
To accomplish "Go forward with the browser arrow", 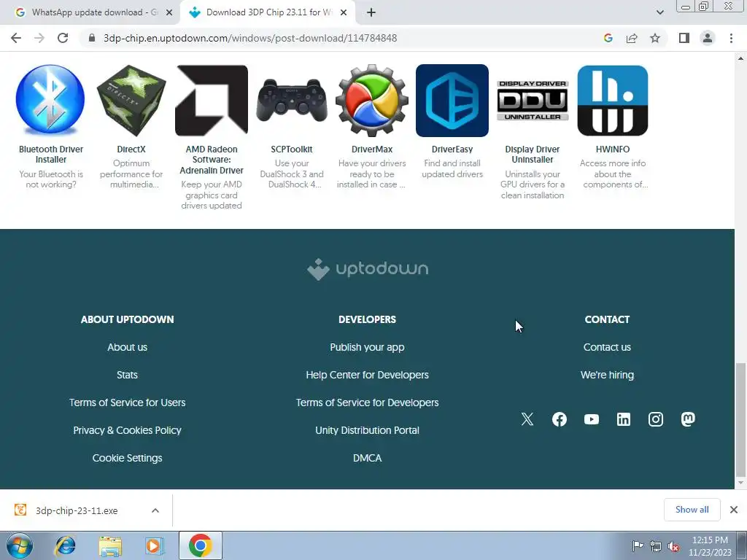I will 39,38.
